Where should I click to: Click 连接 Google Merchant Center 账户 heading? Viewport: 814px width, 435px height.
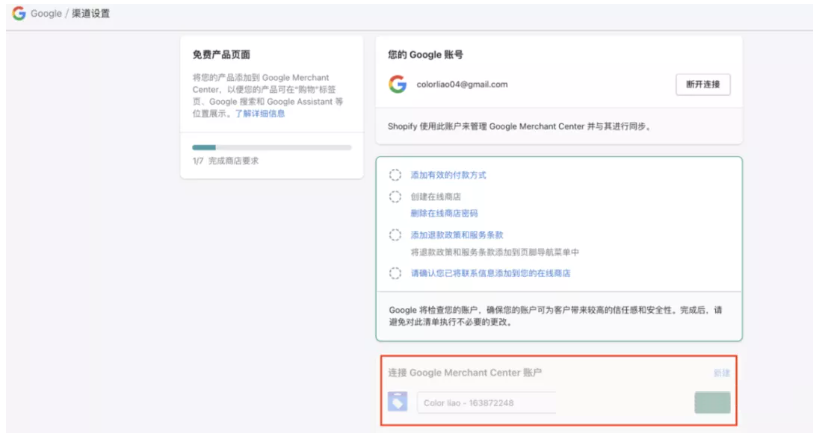[465, 373]
